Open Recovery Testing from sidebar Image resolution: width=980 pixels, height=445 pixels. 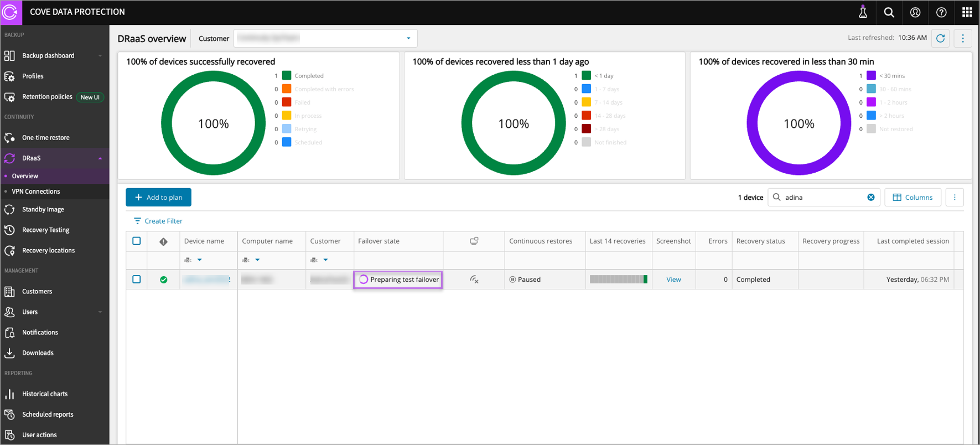click(x=45, y=230)
